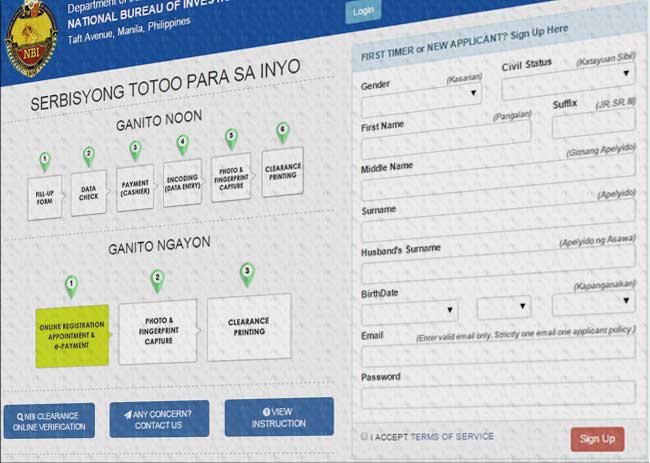Open the last BirthDate dropdown
Viewport: 650px width, 463px height.
point(594,303)
